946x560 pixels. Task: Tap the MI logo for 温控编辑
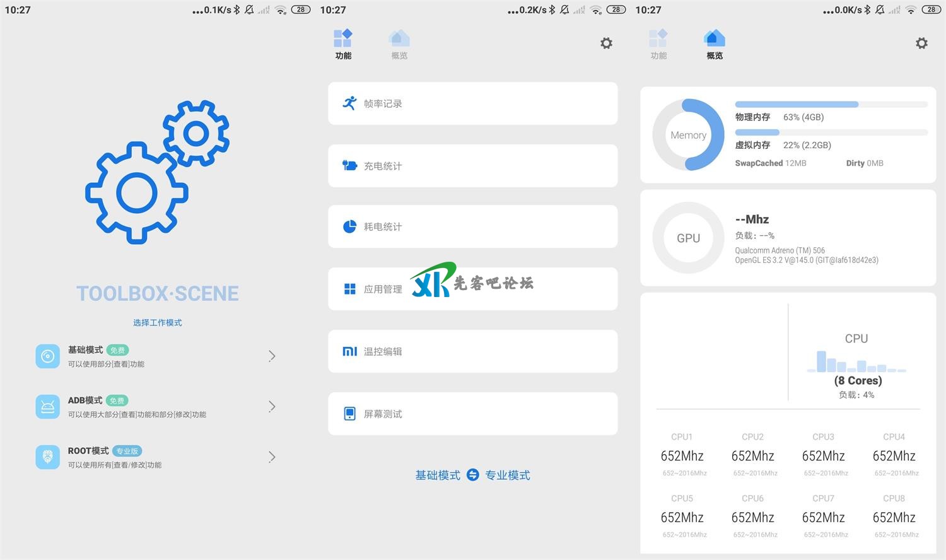click(x=349, y=351)
